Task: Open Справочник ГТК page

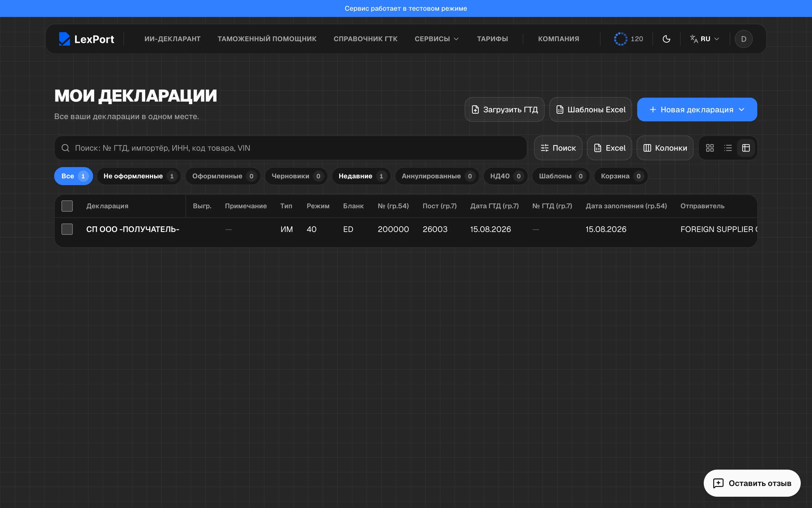Action: click(x=365, y=39)
